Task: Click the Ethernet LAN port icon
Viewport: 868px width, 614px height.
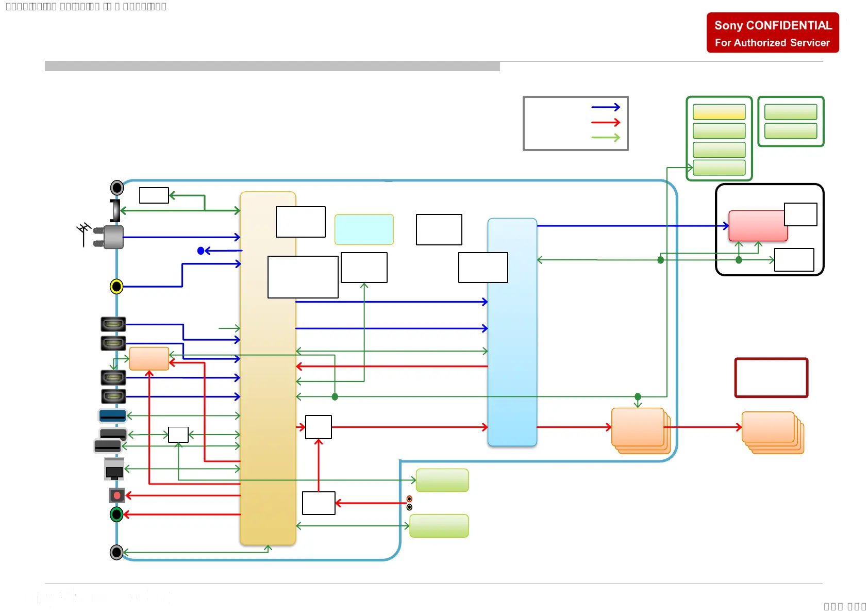Action: pyautogui.click(x=114, y=469)
